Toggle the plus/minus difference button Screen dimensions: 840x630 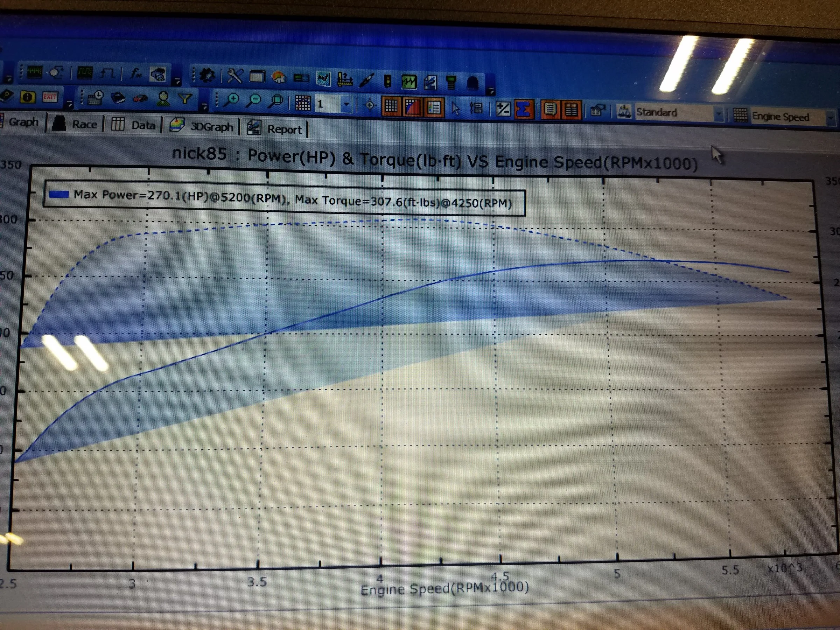(503, 109)
